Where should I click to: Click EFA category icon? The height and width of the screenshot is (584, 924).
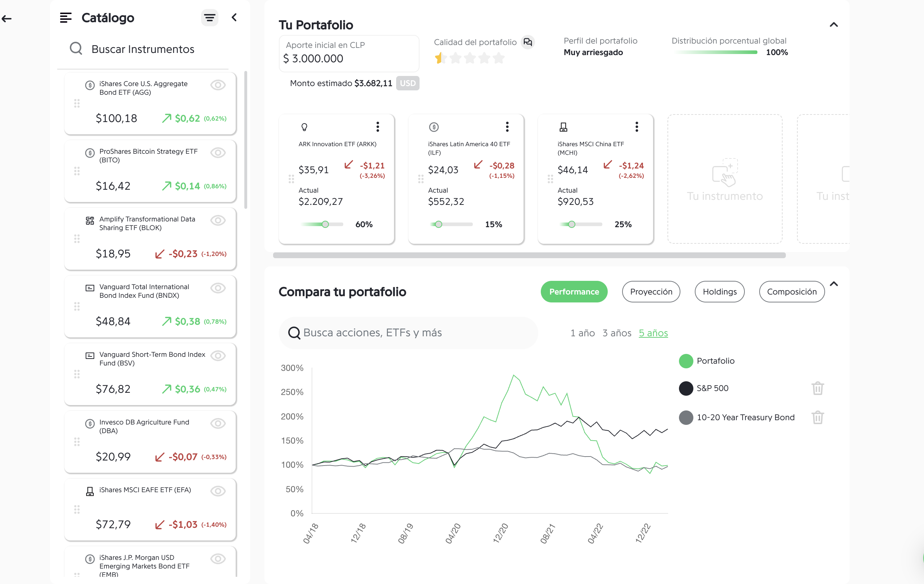pos(90,491)
